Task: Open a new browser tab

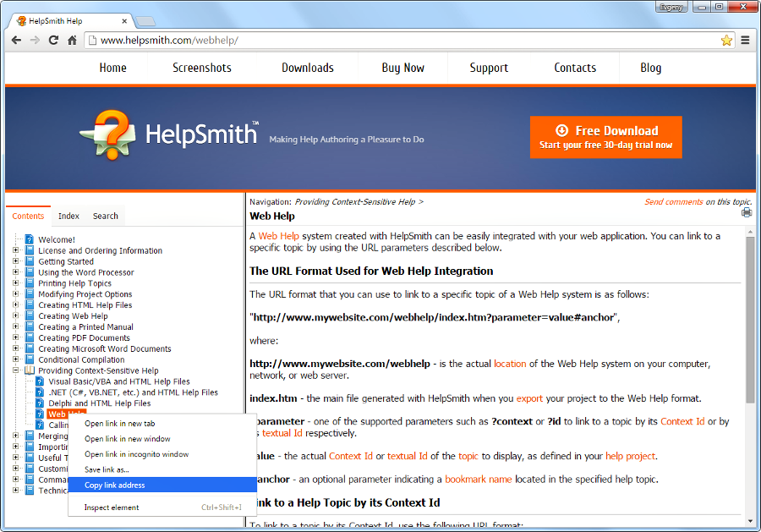Action: pyautogui.click(x=145, y=21)
